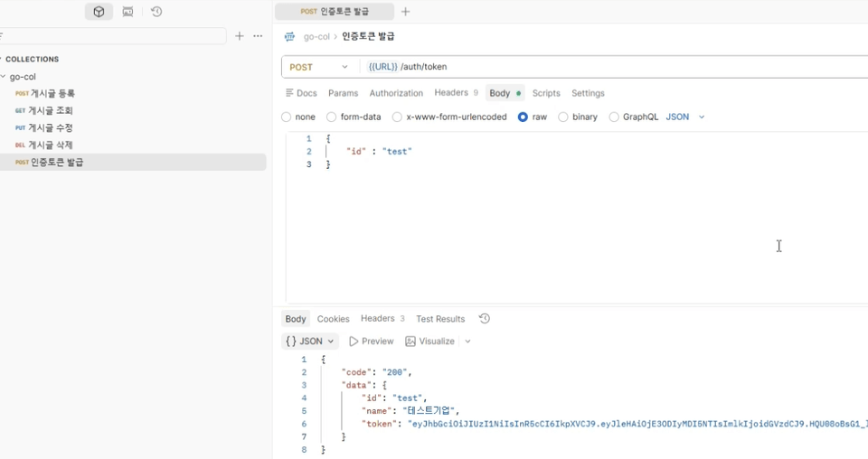Select the form-data radio button
The width and height of the screenshot is (868, 459).
click(331, 117)
